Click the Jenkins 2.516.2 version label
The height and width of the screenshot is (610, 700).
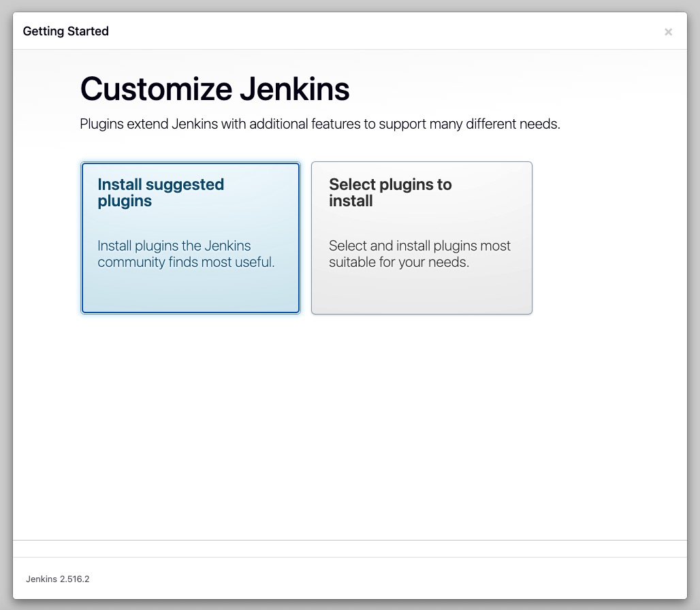tap(58, 579)
